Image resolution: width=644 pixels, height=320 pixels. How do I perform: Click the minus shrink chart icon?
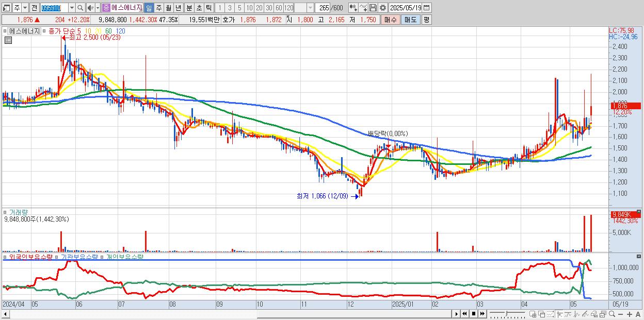tap(620, 314)
